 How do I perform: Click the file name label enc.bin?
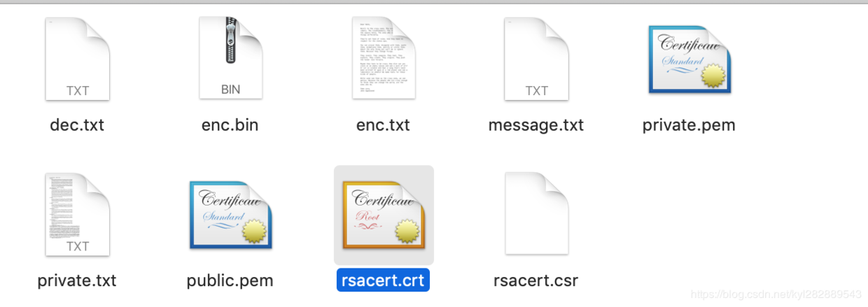(230, 125)
